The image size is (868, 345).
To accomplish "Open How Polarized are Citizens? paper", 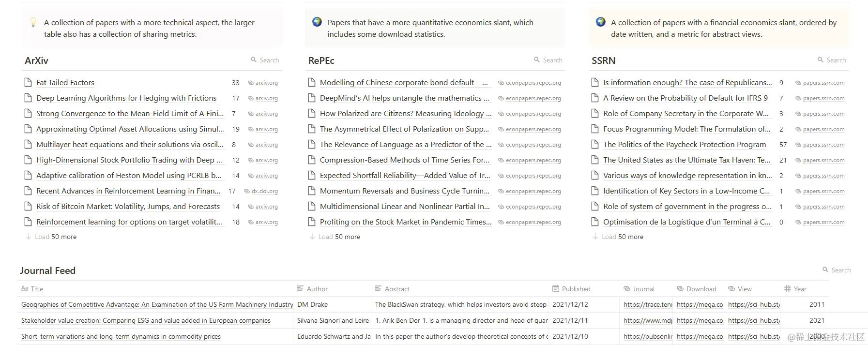I will [406, 114].
